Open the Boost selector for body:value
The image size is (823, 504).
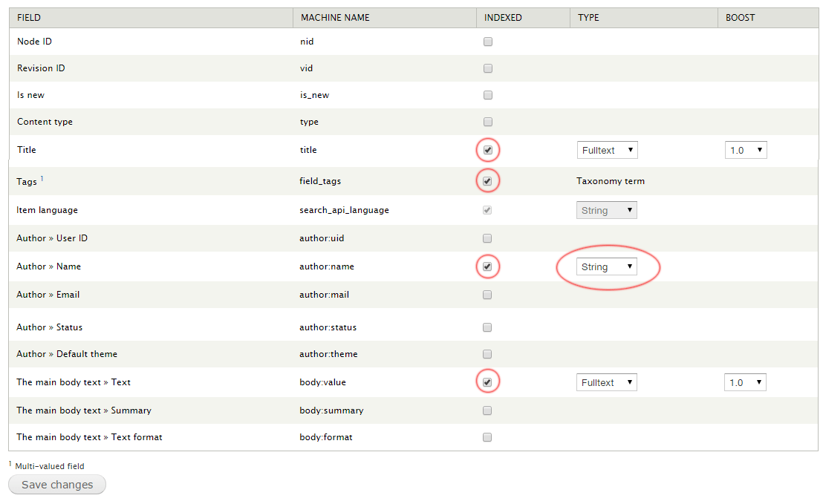point(745,382)
